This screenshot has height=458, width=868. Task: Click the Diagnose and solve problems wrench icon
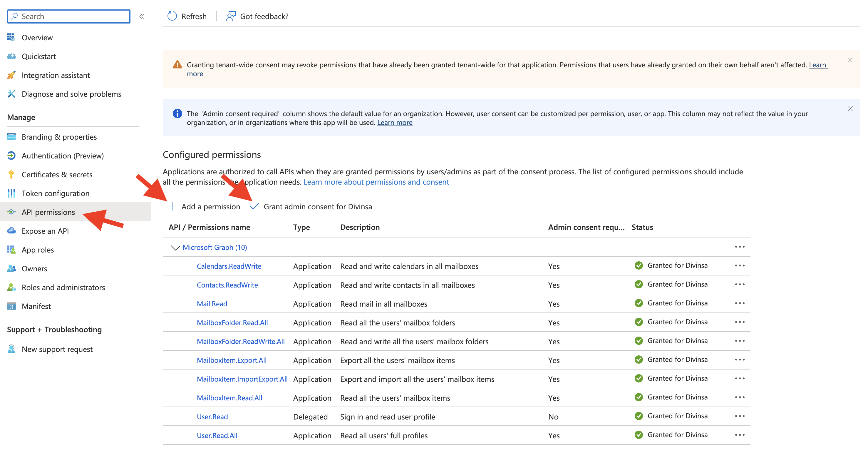pyautogui.click(x=11, y=94)
